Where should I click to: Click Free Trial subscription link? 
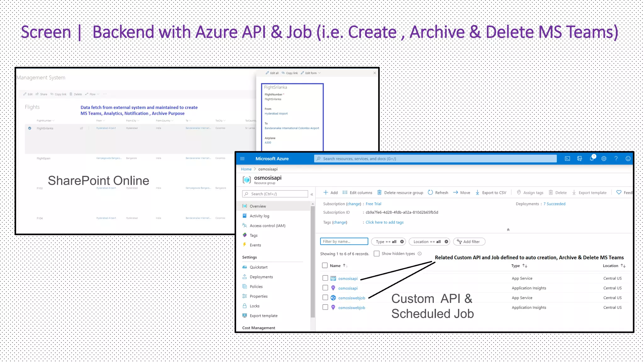coord(373,204)
